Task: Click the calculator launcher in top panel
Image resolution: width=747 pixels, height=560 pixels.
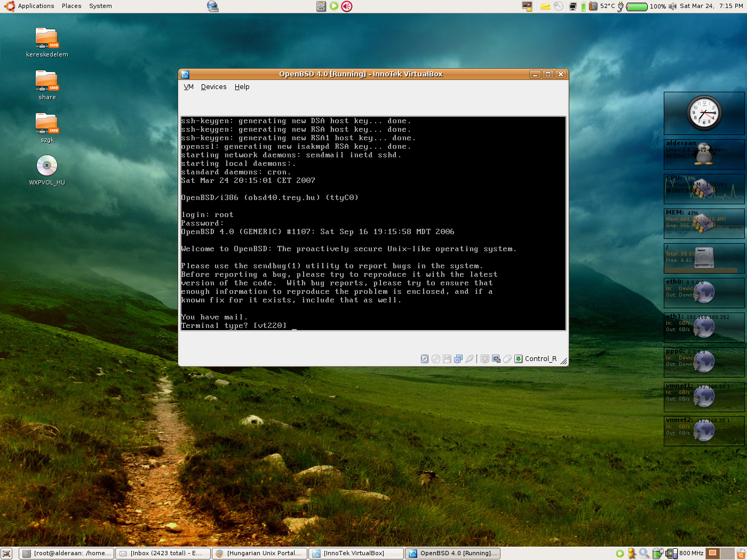Action: (321, 6)
